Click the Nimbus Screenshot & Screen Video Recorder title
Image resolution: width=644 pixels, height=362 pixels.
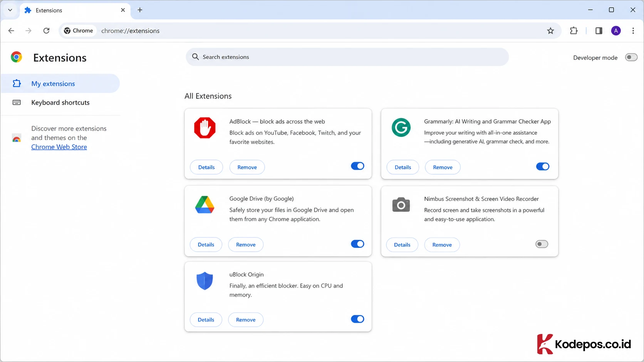(481, 199)
